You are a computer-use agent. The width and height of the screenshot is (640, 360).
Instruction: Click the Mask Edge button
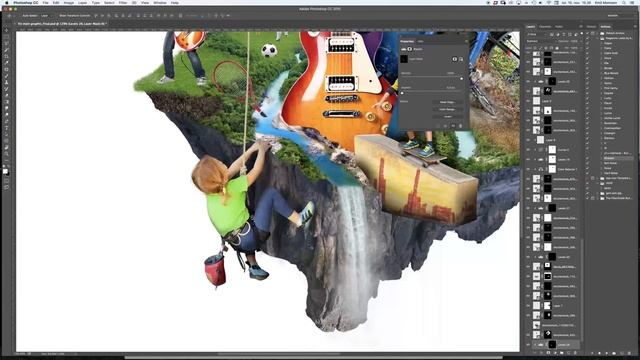447,102
